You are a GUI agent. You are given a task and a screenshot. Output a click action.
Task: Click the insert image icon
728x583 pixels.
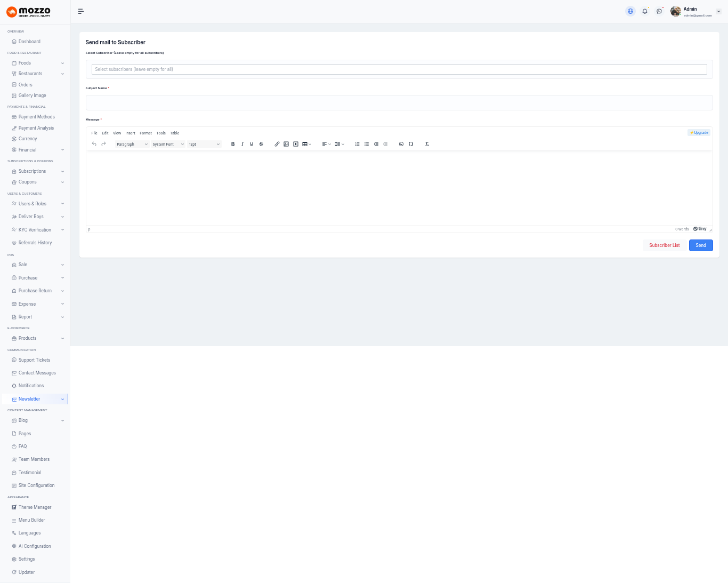click(x=286, y=144)
